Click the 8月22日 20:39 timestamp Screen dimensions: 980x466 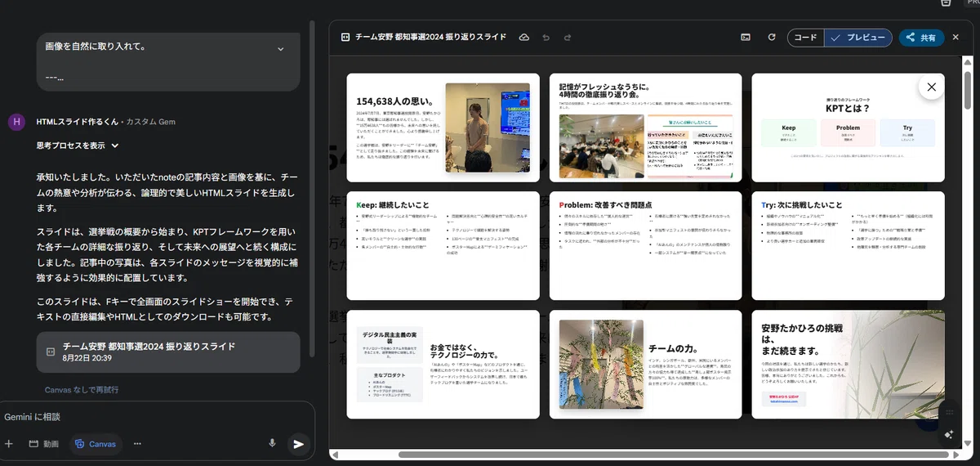(87, 358)
